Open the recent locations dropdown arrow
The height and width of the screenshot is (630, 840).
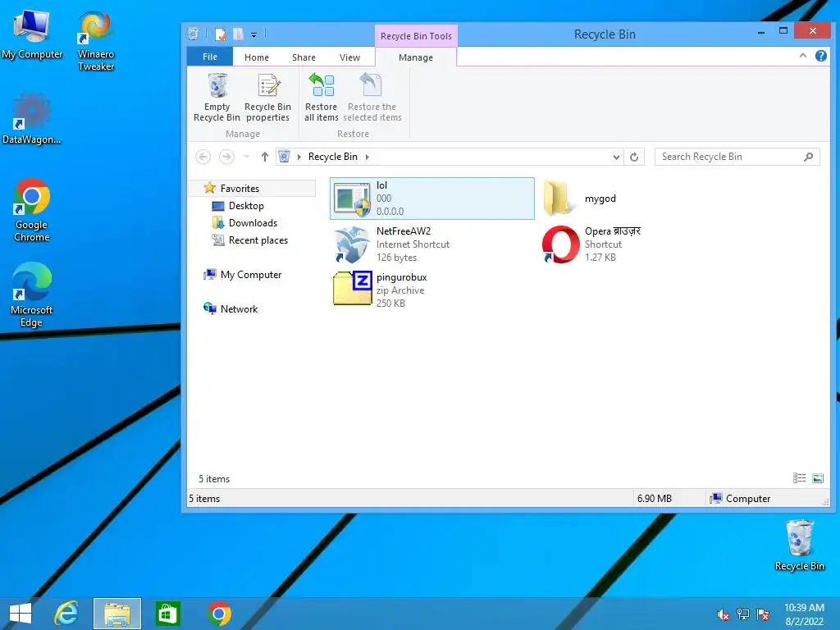(x=246, y=157)
